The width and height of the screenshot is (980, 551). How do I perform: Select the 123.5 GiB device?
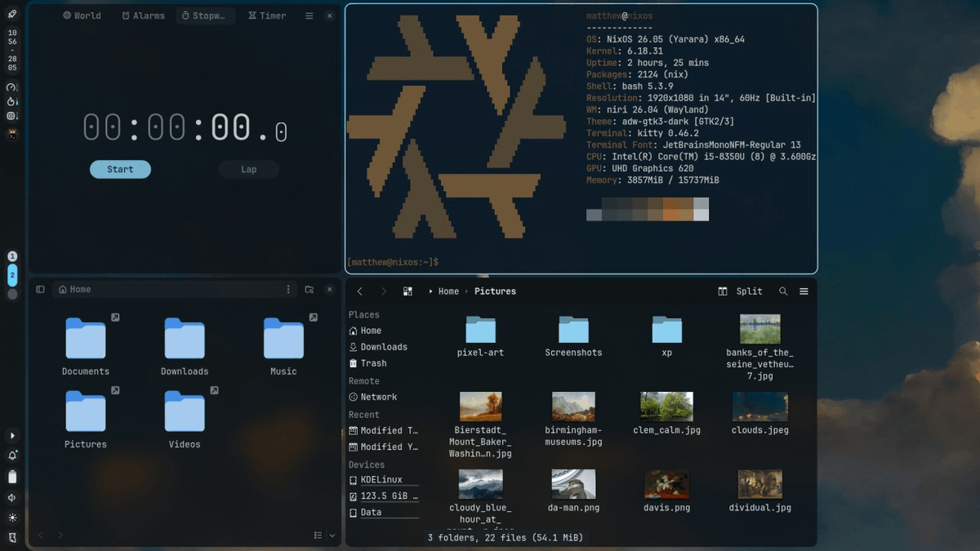point(384,496)
